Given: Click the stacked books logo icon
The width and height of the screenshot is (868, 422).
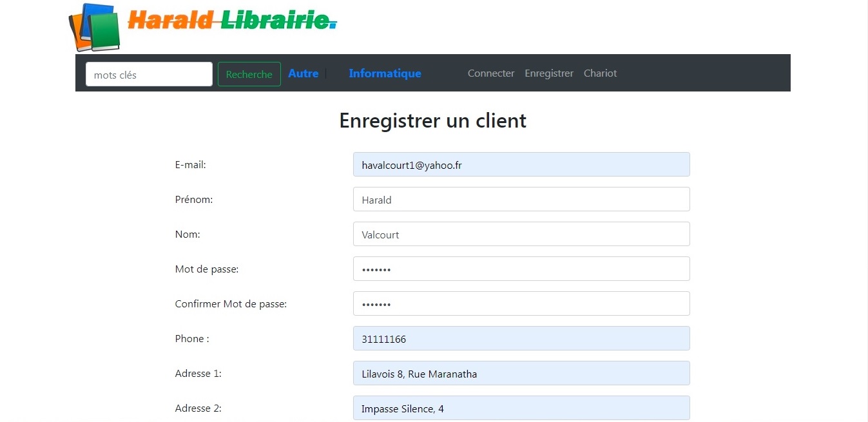Looking at the screenshot, I should click(x=94, y=28).
